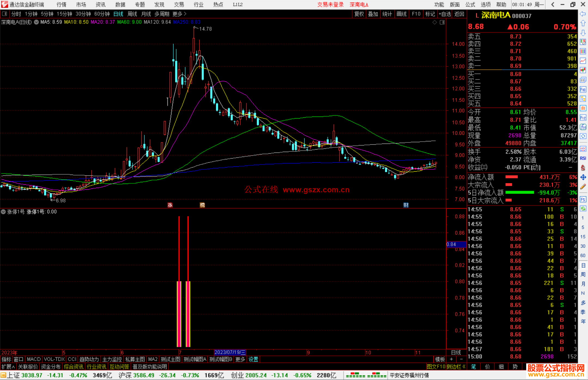Click the 复权 button

tap(359, 14)
